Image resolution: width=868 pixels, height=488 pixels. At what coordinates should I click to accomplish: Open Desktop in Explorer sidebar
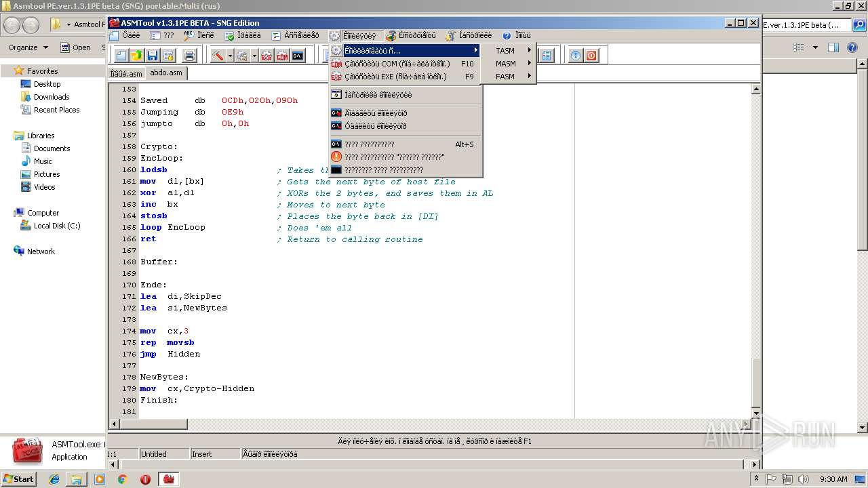click(47, 84)
